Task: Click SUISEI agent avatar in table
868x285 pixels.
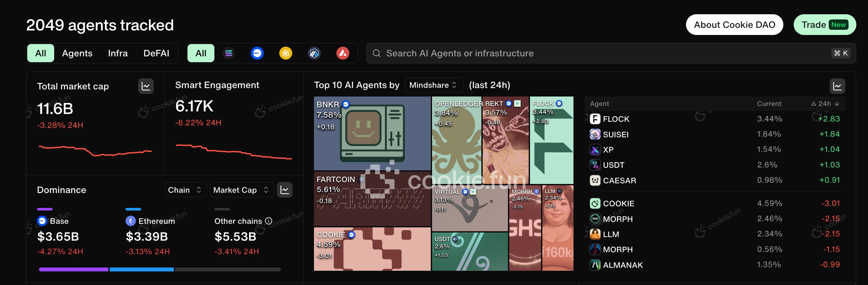Action: [x=595, y=134]
